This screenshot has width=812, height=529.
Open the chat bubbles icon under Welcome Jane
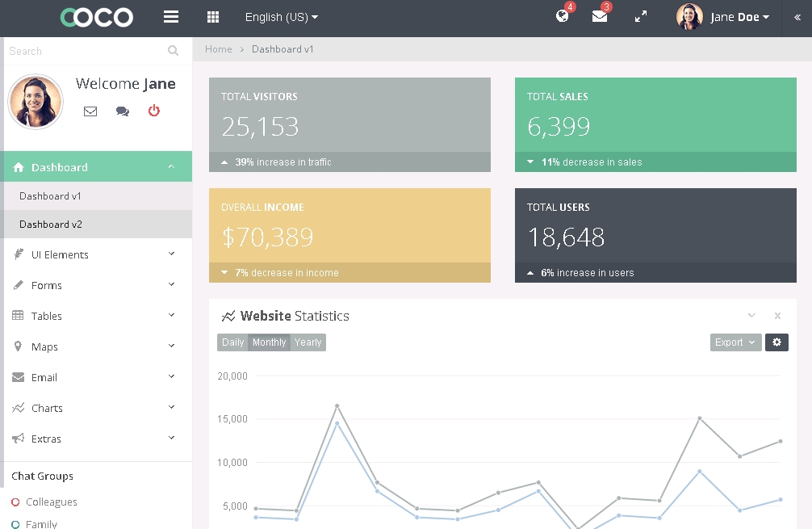click(123, 111)
